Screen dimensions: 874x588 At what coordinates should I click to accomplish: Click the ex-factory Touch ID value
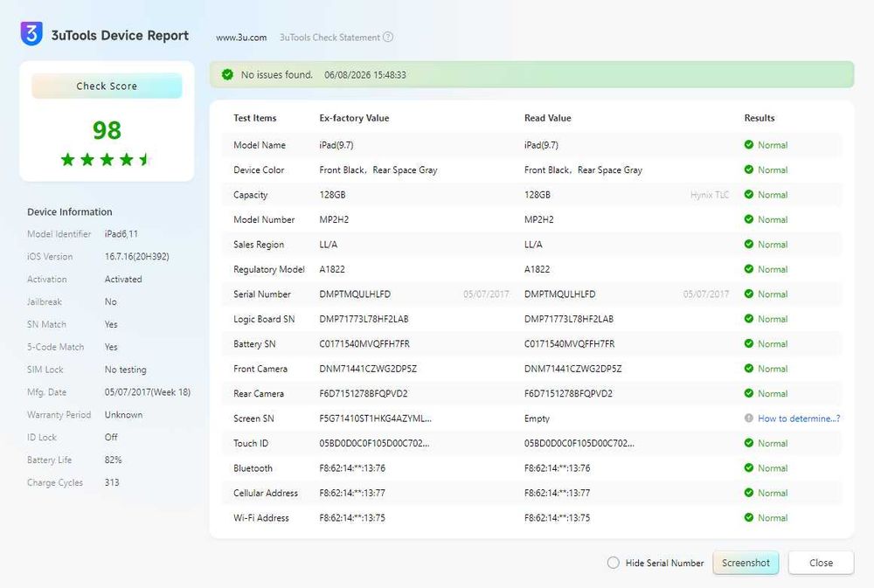tap(374, 444)
